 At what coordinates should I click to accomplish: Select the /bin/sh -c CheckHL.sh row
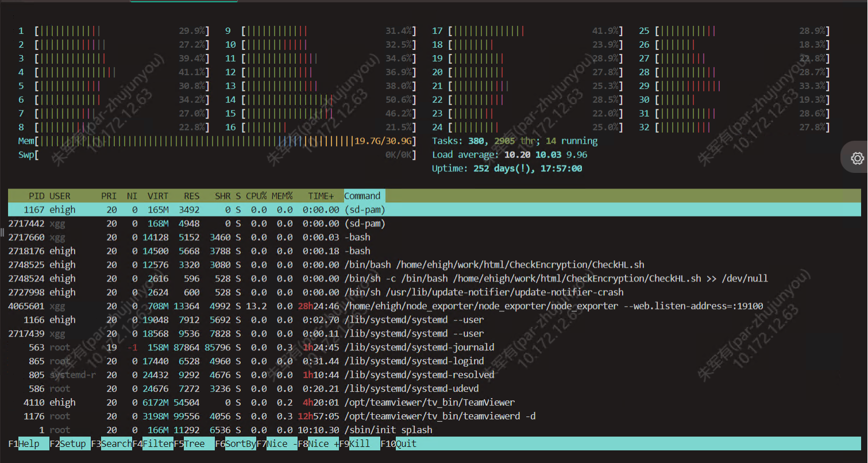(x=434, y=279)
